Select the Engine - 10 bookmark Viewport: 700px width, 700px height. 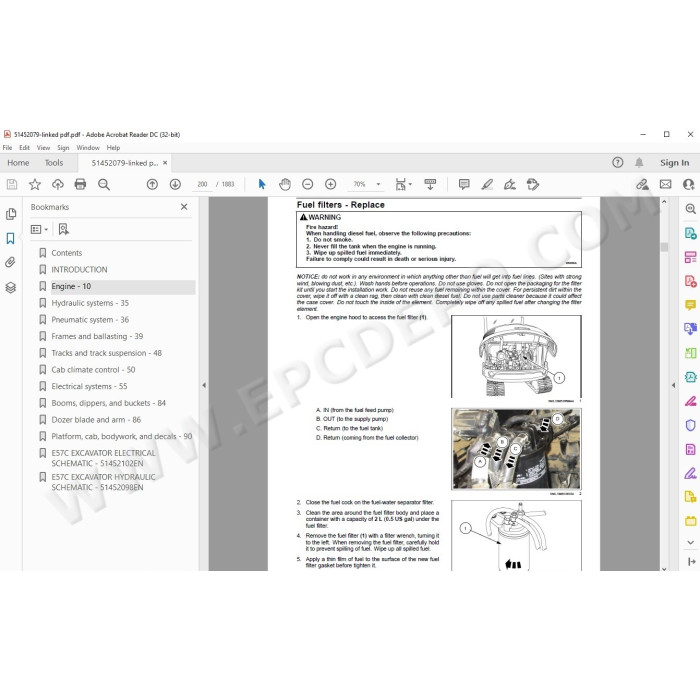pyautogui.click(x=71, y=286)
